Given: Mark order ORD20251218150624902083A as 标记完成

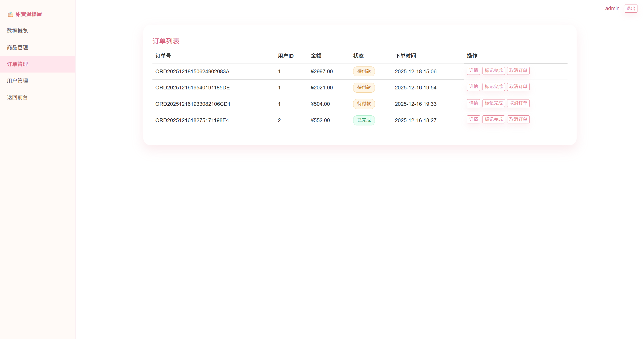Looking at the screenshot, I should click(493, 71).
